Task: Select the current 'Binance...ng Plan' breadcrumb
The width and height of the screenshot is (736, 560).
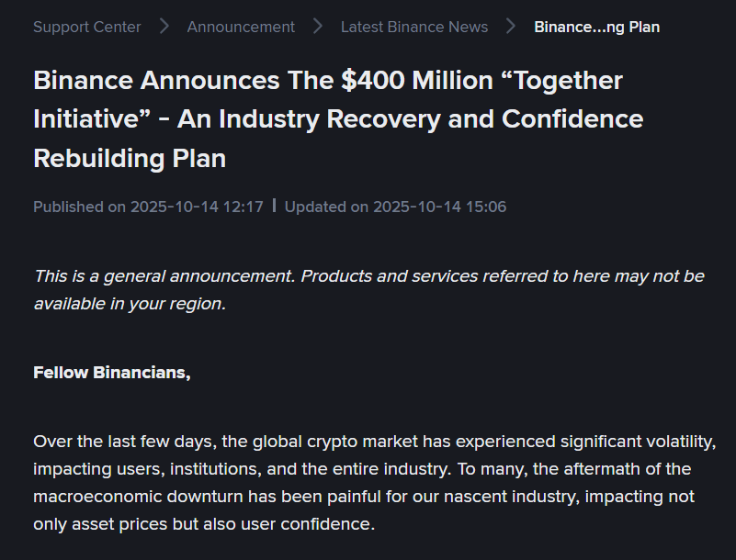Action: coord(596,27)
